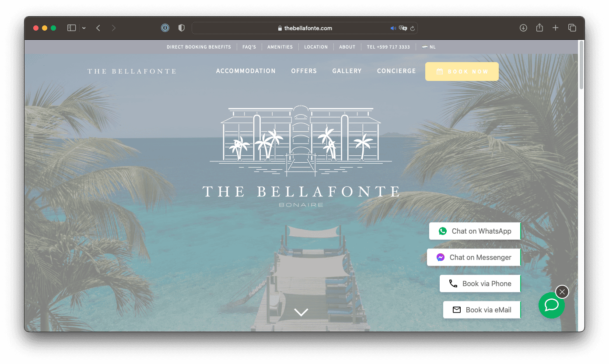Click the page vertical scrollbar
The image size is (609, 364).
tap(581, 65)
